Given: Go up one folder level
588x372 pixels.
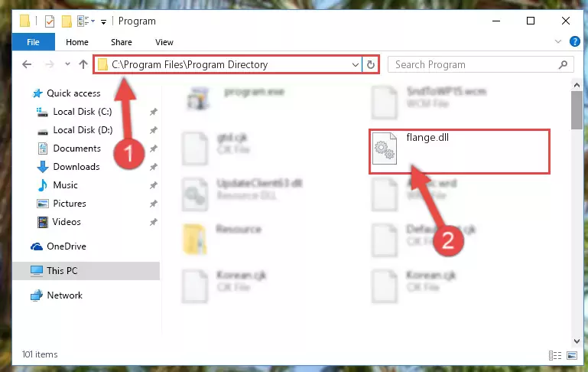Looking at the screenshot, I should pyautogui.click(x=83, y=64).
